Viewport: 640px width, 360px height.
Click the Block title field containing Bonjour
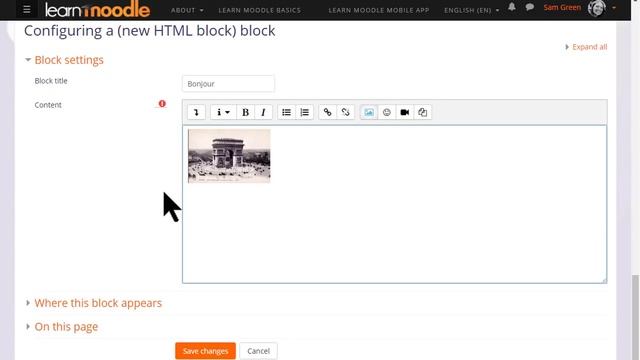(x=228, y=84)
